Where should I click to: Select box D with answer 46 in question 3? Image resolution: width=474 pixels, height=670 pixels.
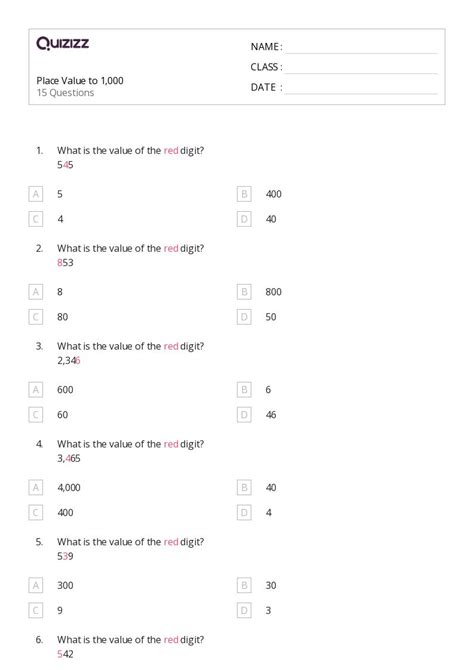click(244, 415)
